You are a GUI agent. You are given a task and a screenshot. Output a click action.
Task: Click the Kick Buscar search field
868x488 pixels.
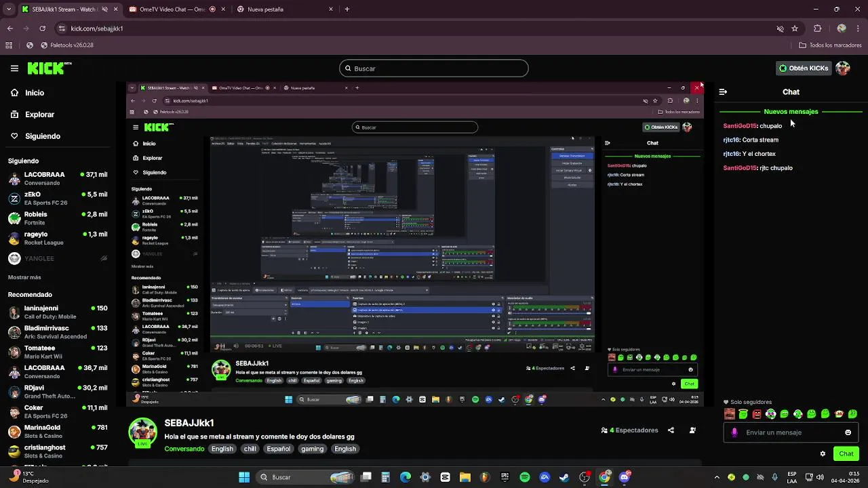(x=434, y=68)
